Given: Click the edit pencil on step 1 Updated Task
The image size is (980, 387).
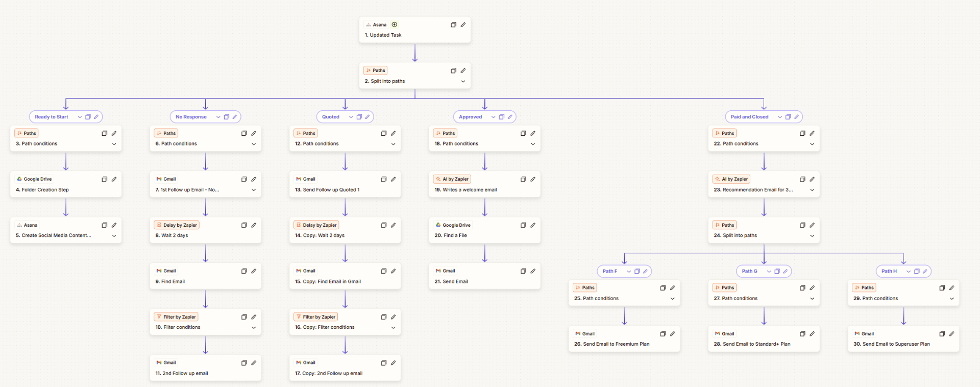Looking at the screenshot, I should (x=463, y=25).
